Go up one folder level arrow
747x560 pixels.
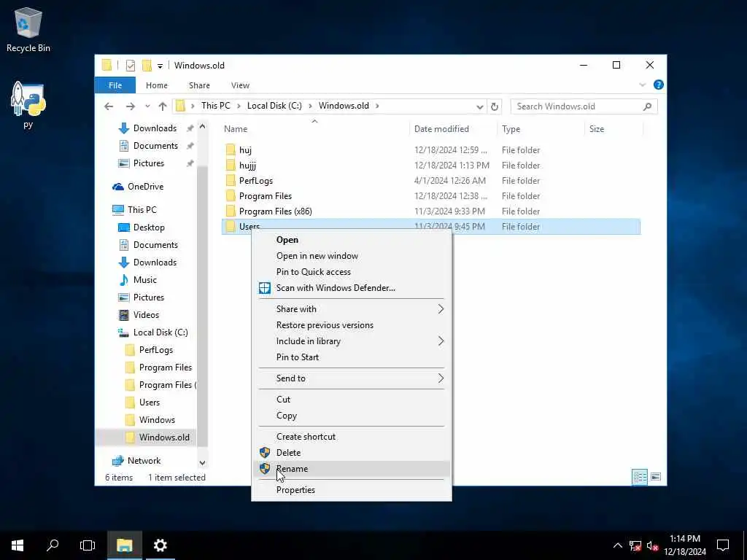pyautogui.click(x=163, y=106)
